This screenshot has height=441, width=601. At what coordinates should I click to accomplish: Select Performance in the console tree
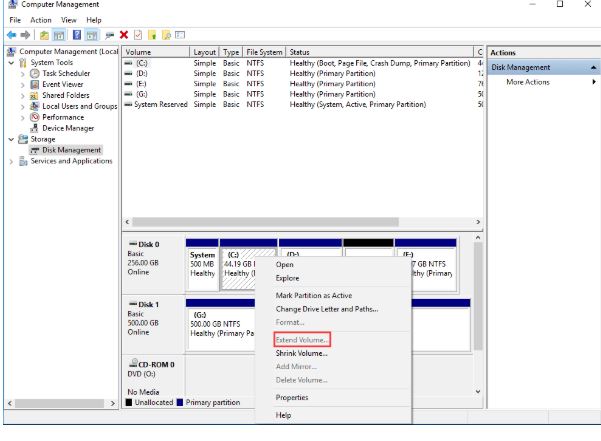[63, 117]
